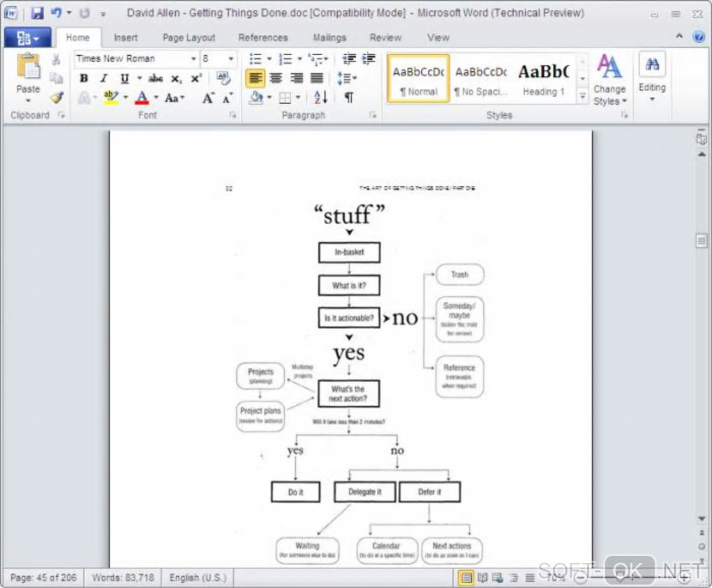This screenshot has height=588, width=712.
Task: Center the paragraph text
Action: click(276, 78)
